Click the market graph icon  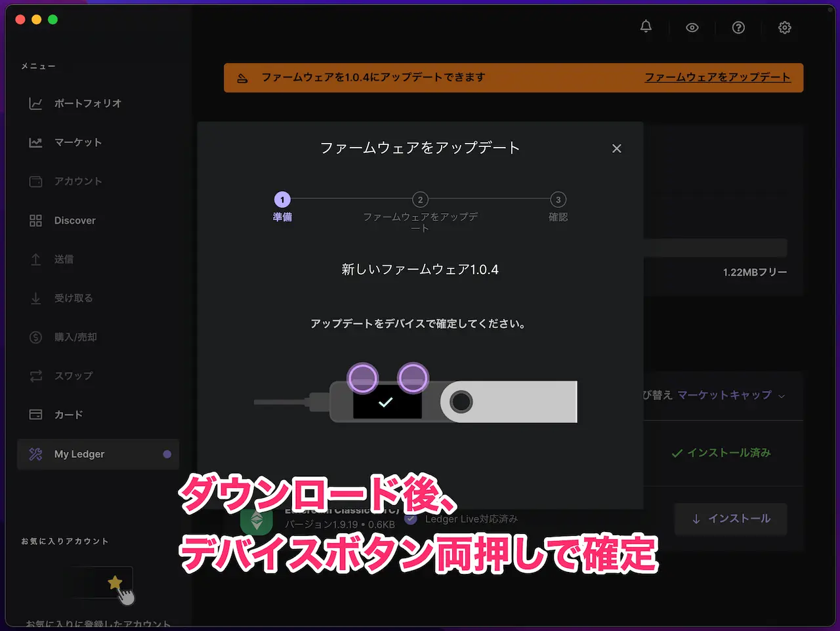pos(36,142)
